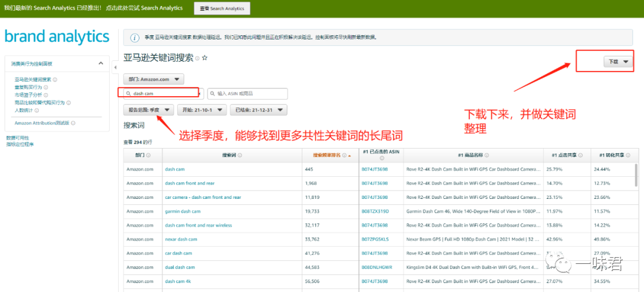Viewport: 644px width, 292px height.
Task: Open the 开始: 21-10-1 date dropdown
Action: click(x=202, y=110)
